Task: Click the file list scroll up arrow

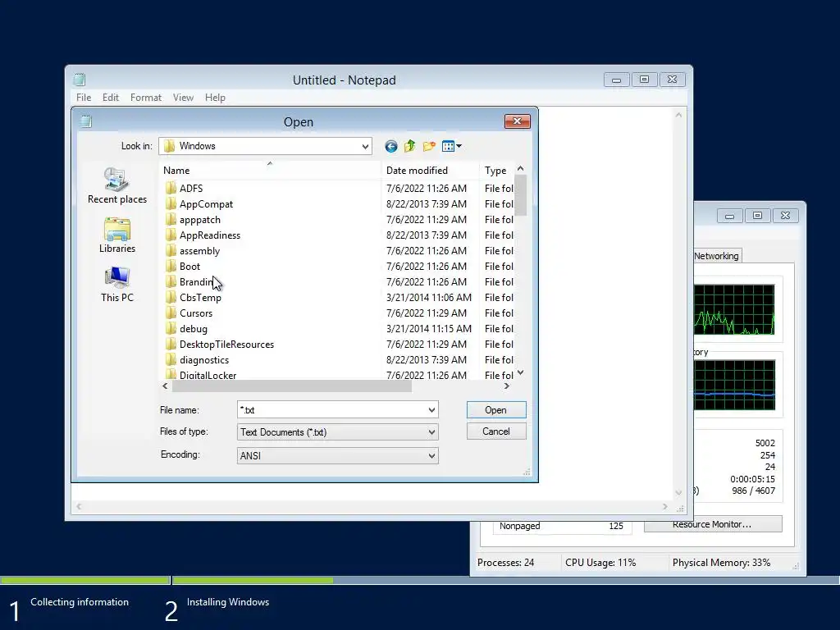Action: [520, 169]
